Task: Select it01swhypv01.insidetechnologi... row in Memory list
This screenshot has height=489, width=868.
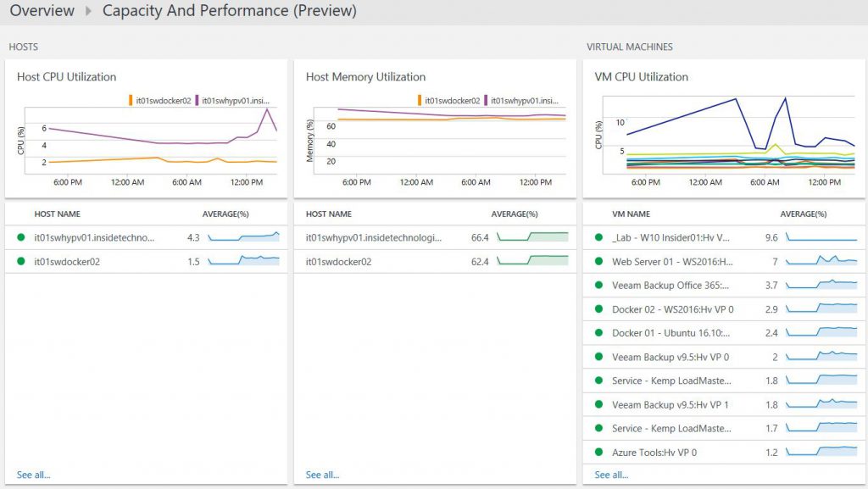Action: tap(435, 237)
